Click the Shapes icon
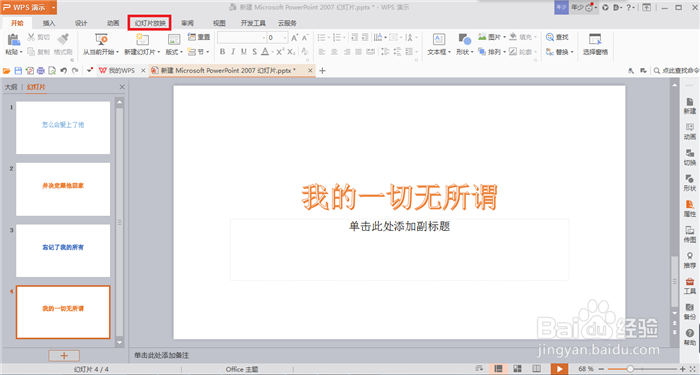 (465, 39)
